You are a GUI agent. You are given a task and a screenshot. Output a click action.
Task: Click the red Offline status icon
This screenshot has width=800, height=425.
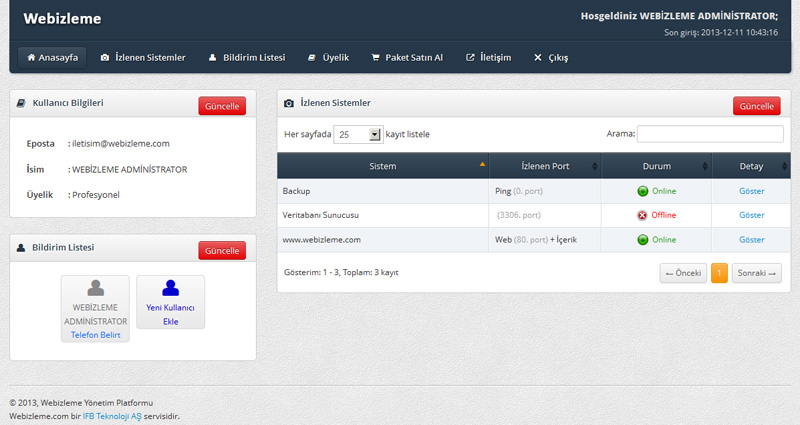pyautogui.click(x=642, y=215)
